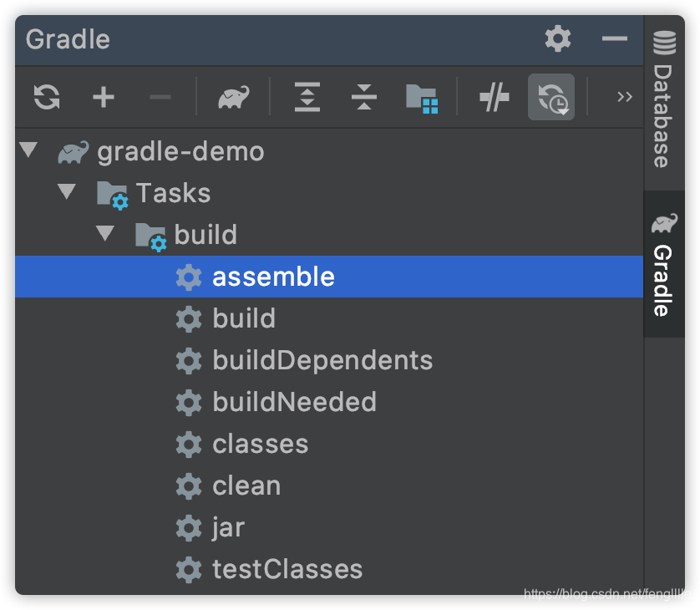Collapse the Tasks folder arrow
Viewport: 700px width, 610px height.
click(67, 192)
